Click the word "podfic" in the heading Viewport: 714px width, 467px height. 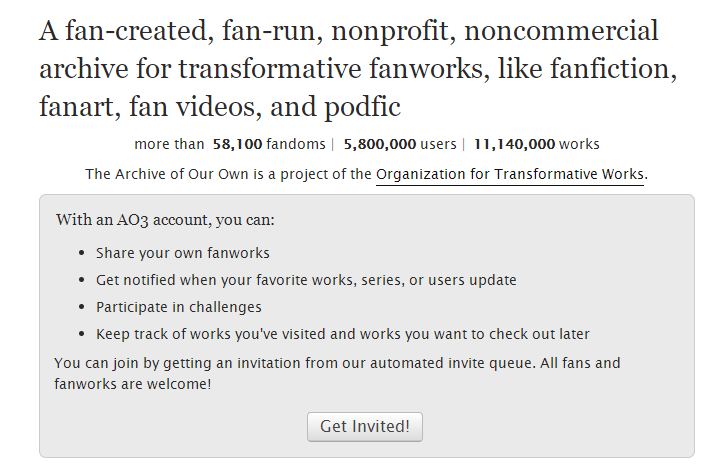tap(362, 105)
